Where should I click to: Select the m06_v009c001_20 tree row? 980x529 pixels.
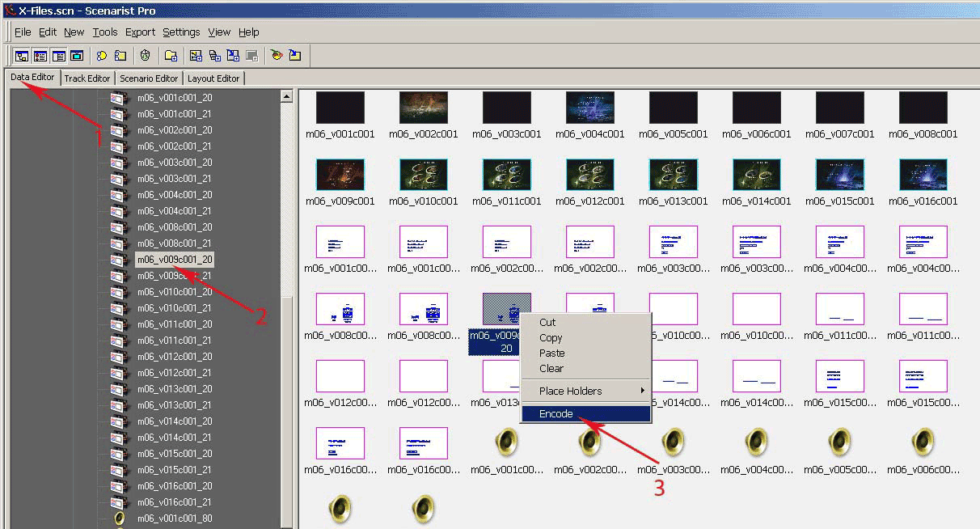point(175,260)
